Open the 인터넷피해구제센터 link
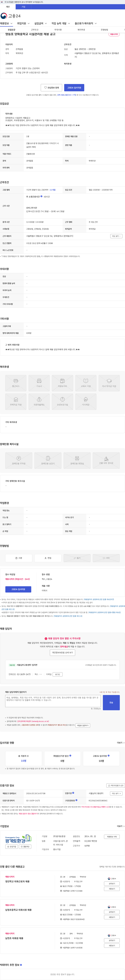The width and height of the screenshot is (125, 980). [33, 721]
